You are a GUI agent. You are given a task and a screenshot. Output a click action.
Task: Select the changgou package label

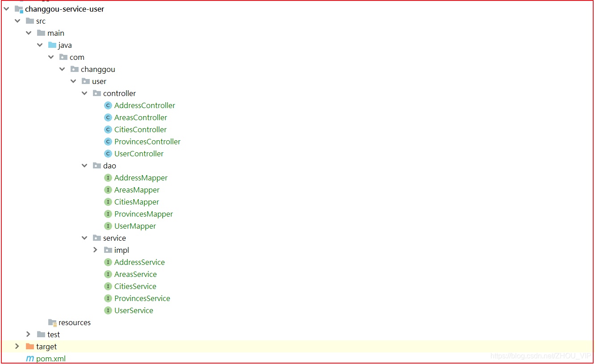click(x=98, y=69)
